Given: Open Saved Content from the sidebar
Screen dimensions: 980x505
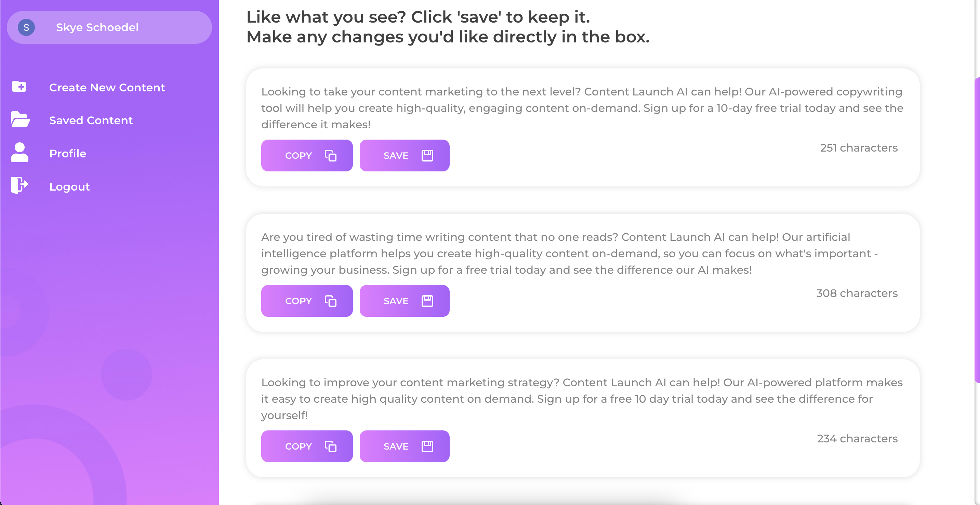Looking at the screenshot, I should click(91, 120).
